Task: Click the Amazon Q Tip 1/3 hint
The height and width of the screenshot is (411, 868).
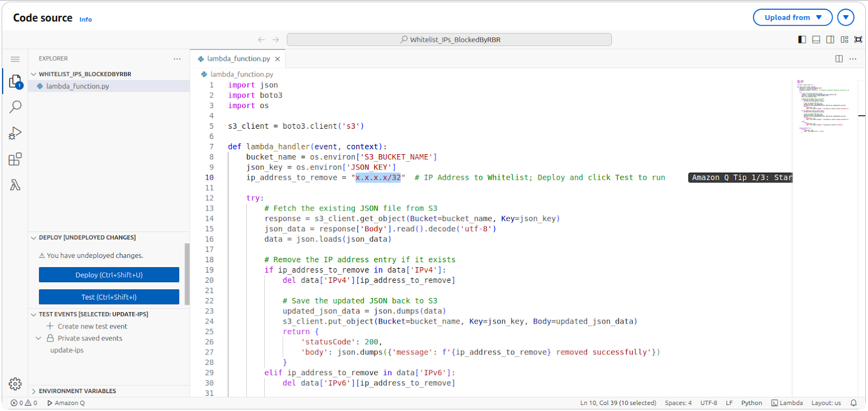Action: (x=741, y=178)
